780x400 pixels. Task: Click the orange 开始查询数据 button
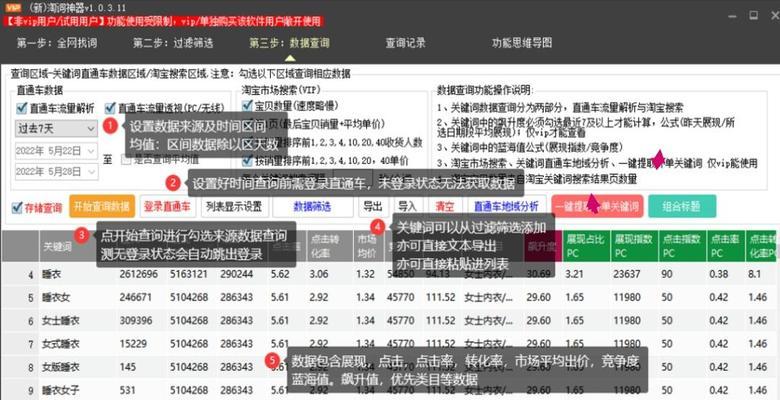102,206
